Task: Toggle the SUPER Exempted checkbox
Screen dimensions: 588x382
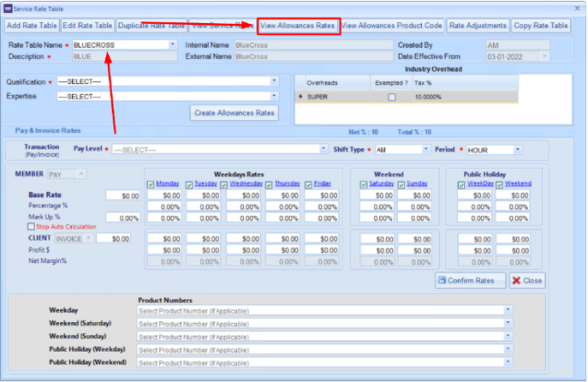Action: [x=391, y=97]
